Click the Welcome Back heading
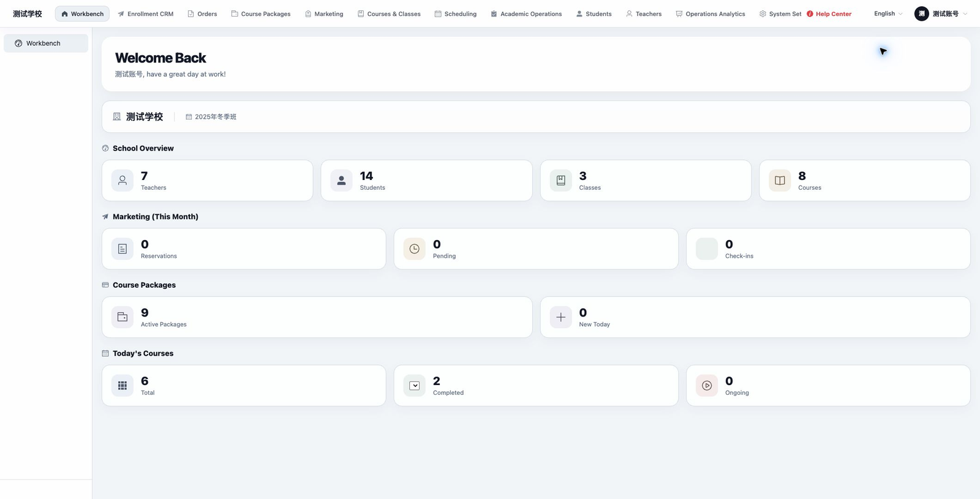The width and height of the screenshot is (980, 499). point(160,58)
